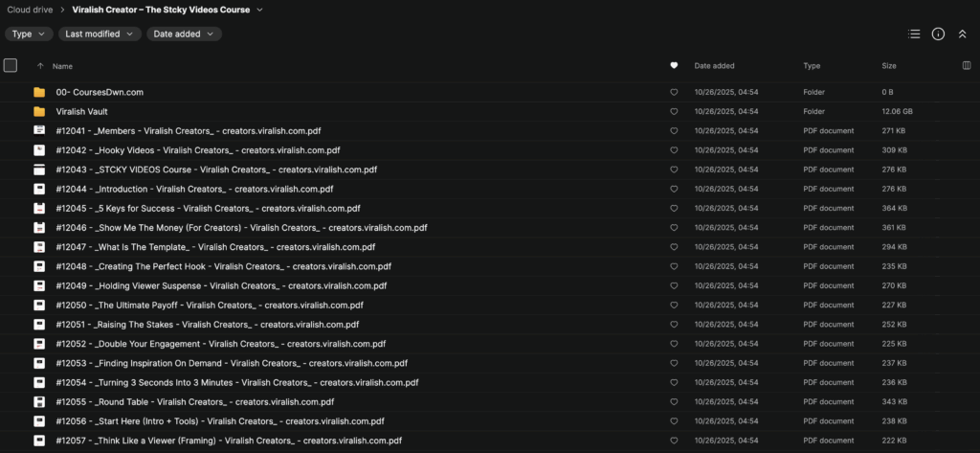980x453 pixels.
Task: Open the Viralish Vault folder name
Action: [x=82, y=111]
